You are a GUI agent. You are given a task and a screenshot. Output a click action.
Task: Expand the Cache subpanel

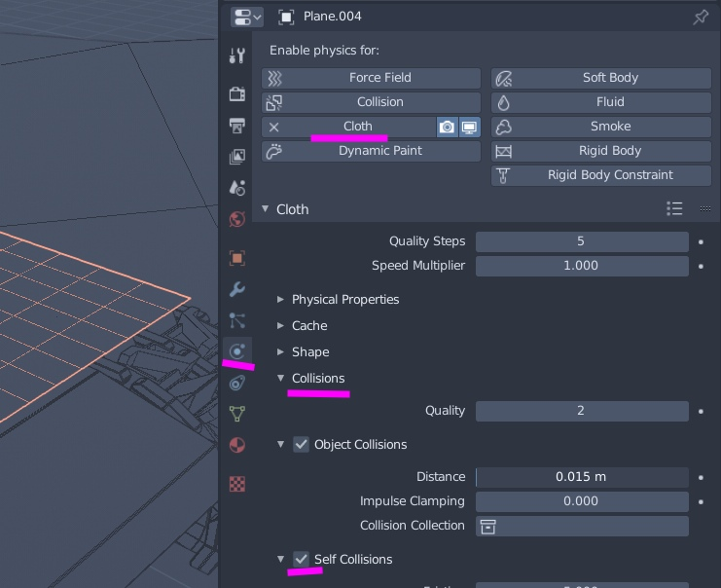point(280,326)
